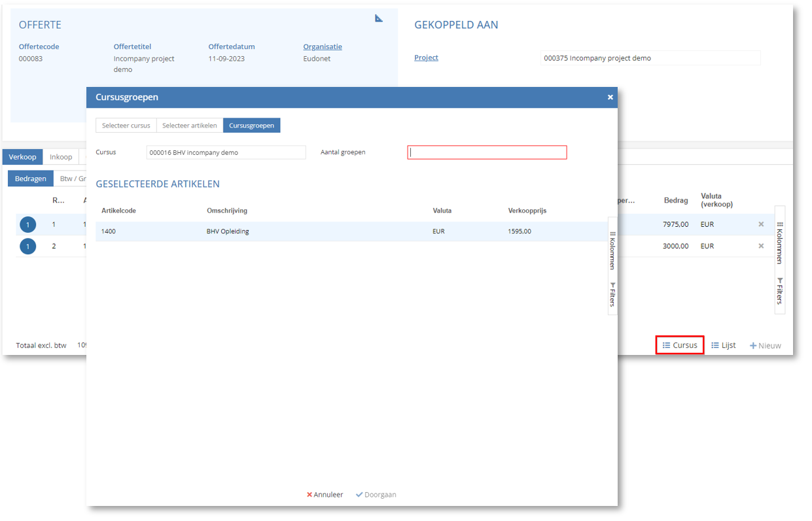Click the Annuleer button
The width and height of the screenshot is (812, 521).
point(325,495)
